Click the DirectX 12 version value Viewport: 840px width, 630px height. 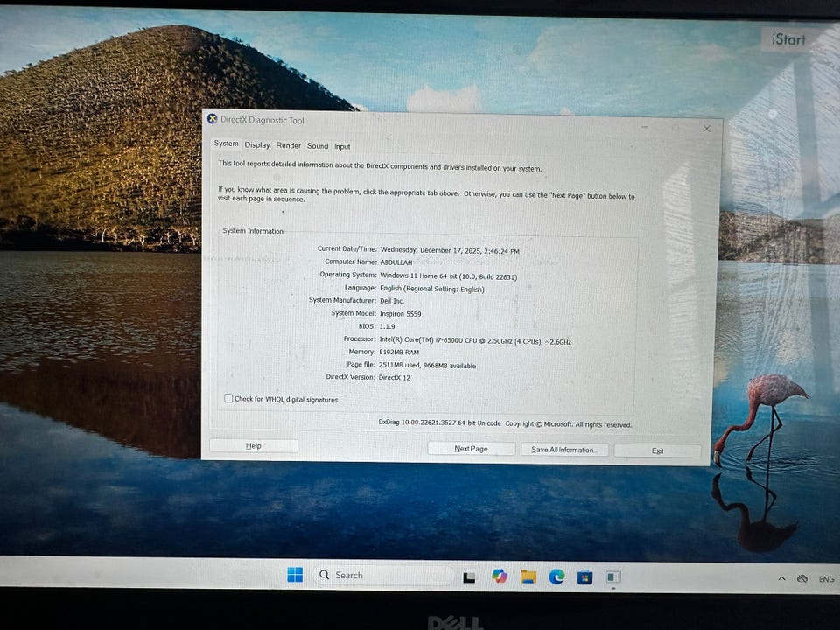[x=395, y=378]
